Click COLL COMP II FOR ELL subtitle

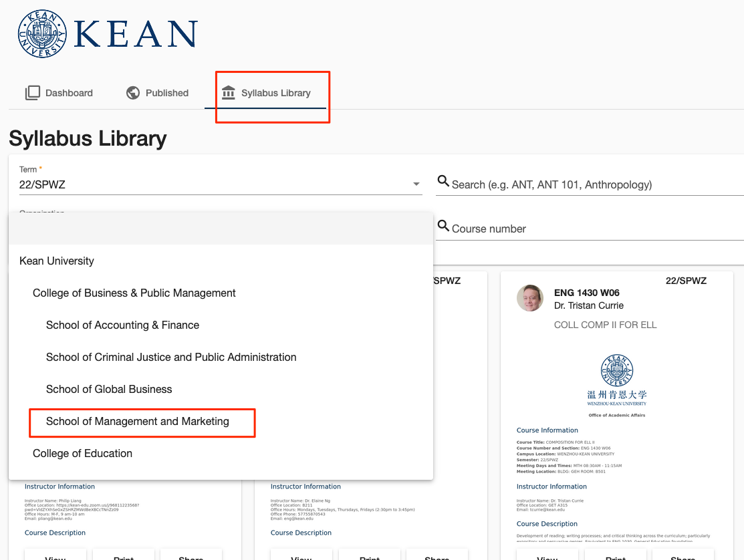(606, 325)
